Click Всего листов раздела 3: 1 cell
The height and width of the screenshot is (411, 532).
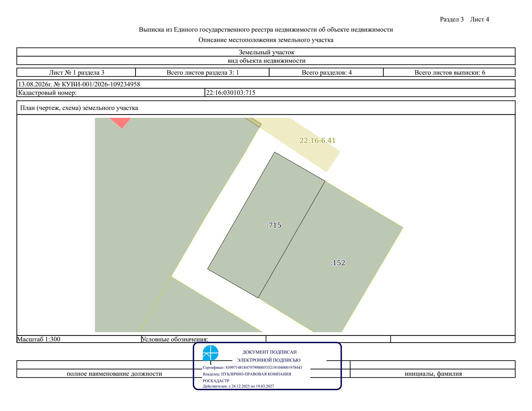(x=202, y=72)
